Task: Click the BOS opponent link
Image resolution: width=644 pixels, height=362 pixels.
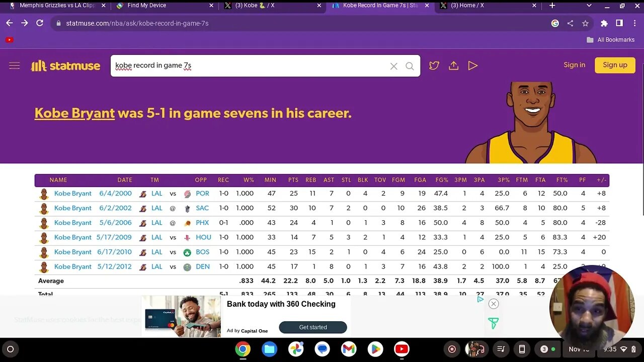Action: (203, 252)
